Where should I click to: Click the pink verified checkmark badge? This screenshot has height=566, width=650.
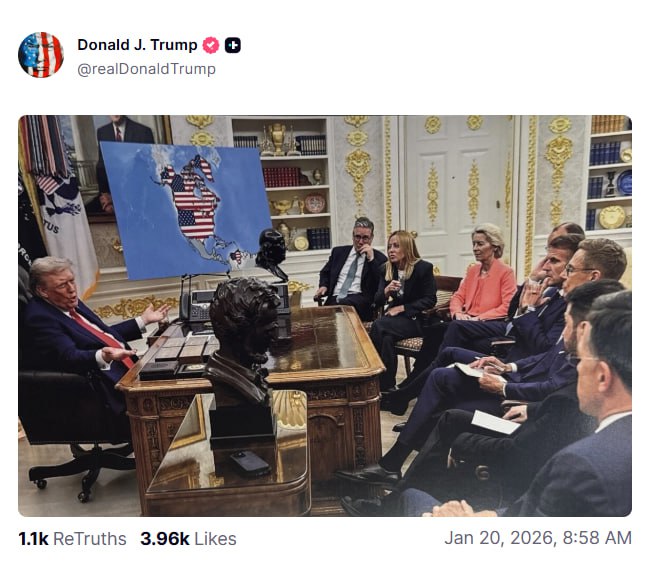click(x=211, y=45)
